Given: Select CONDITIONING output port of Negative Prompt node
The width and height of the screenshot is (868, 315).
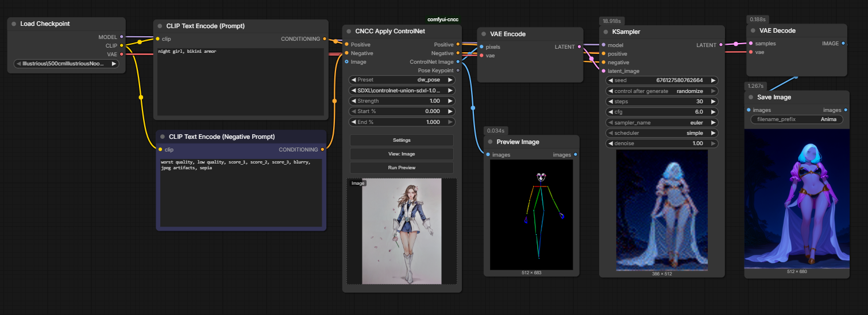Looking at the screenshot, I should (322, 150).
